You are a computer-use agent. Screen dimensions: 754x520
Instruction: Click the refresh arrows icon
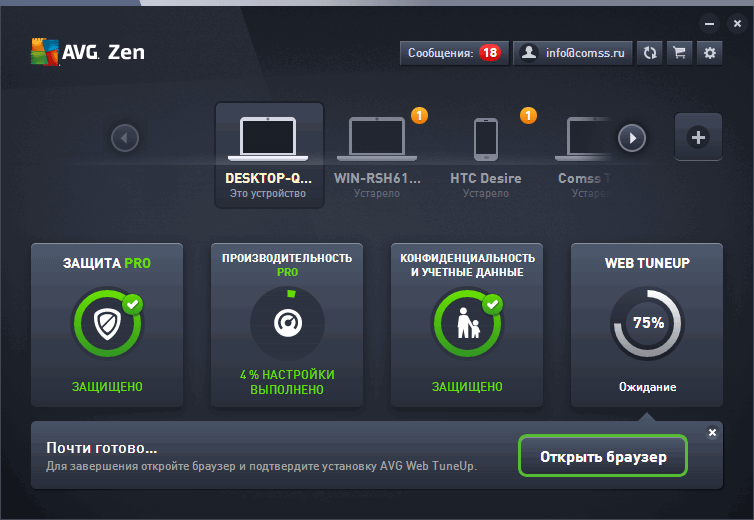(x=650, y=53)
